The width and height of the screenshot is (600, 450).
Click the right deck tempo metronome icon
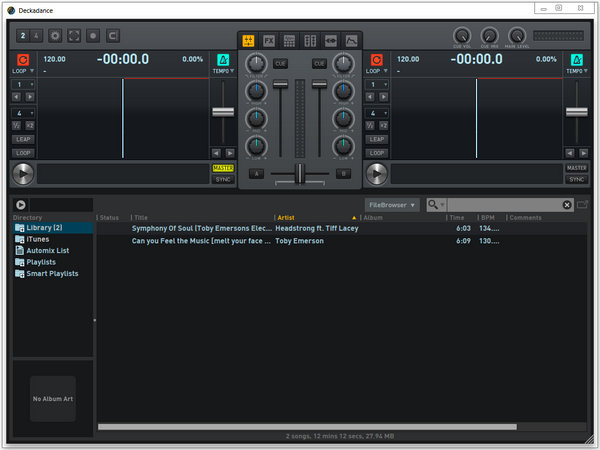pos(576,59)
